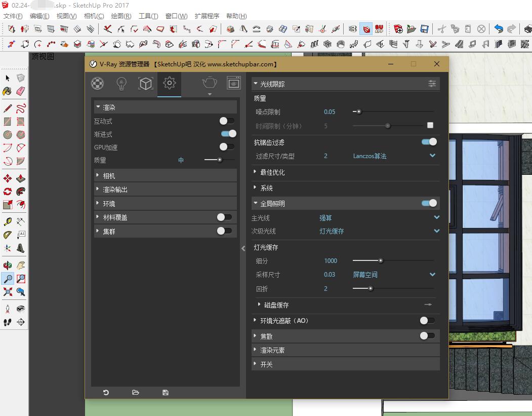Activate the Move tool
532x416 pixels.
(x=8, y=178)
